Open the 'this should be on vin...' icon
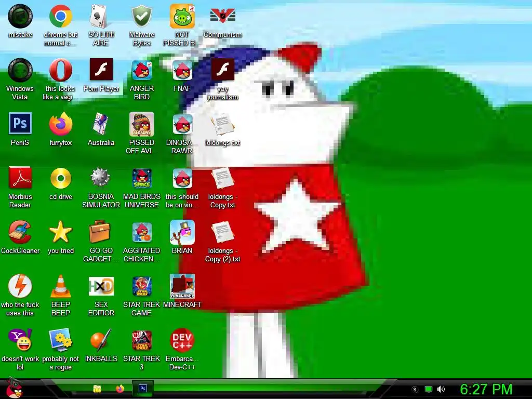The width and height of the screenshot is (532, 399). (182, 178)
